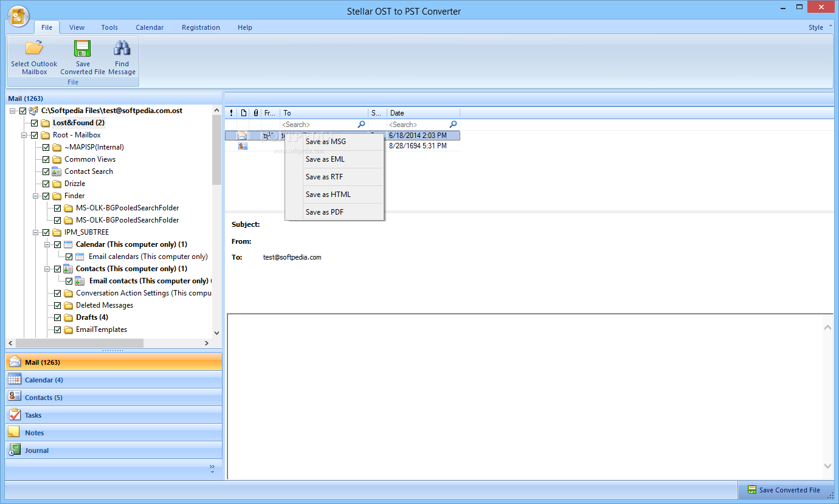Open the Tools ribbon tab
The image size is (839, 504).
109,27
